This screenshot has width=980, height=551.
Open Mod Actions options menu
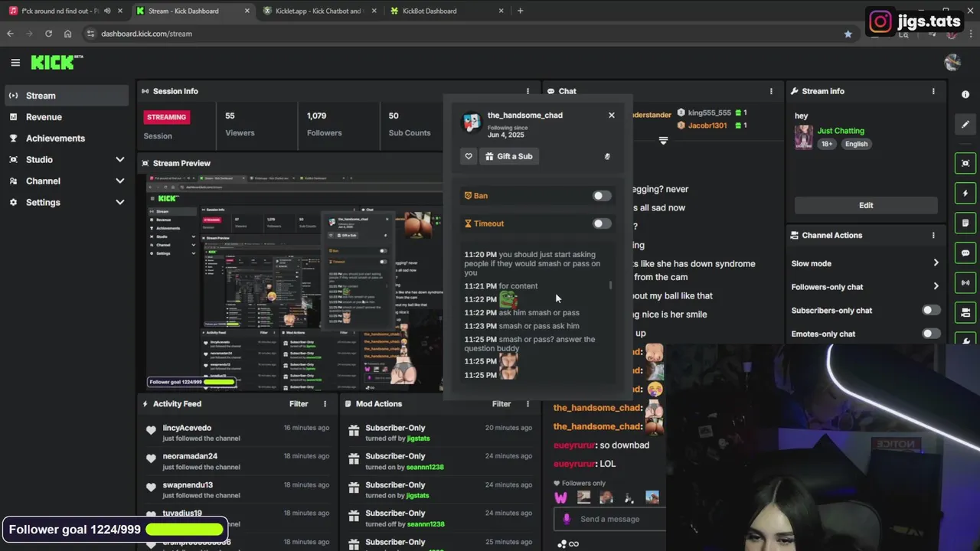click(x=528, y=404)
